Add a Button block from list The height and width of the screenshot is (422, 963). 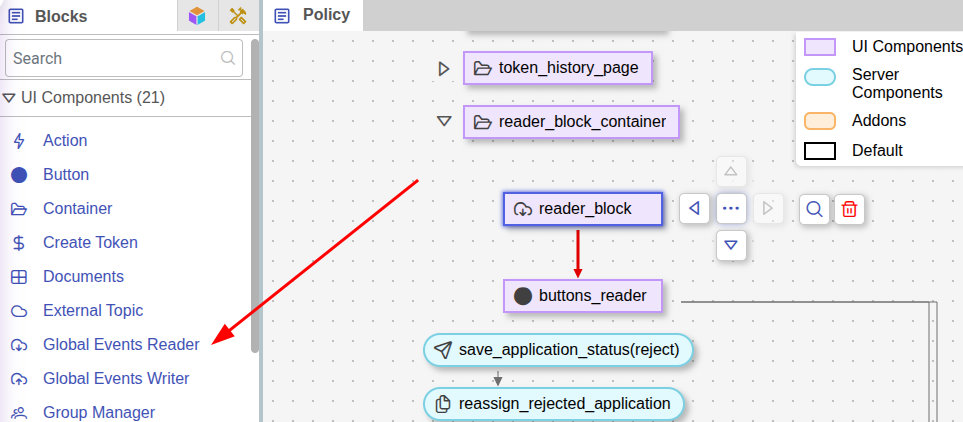[66, 174]
